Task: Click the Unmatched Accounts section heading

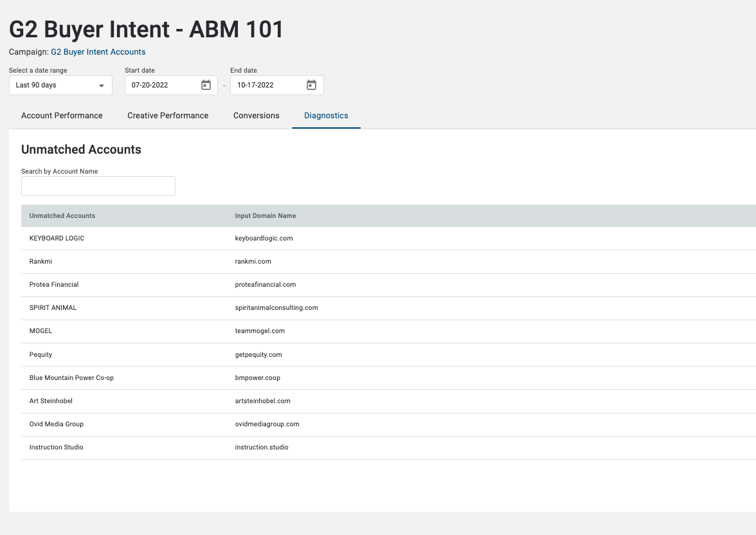Action: point(81,150)
